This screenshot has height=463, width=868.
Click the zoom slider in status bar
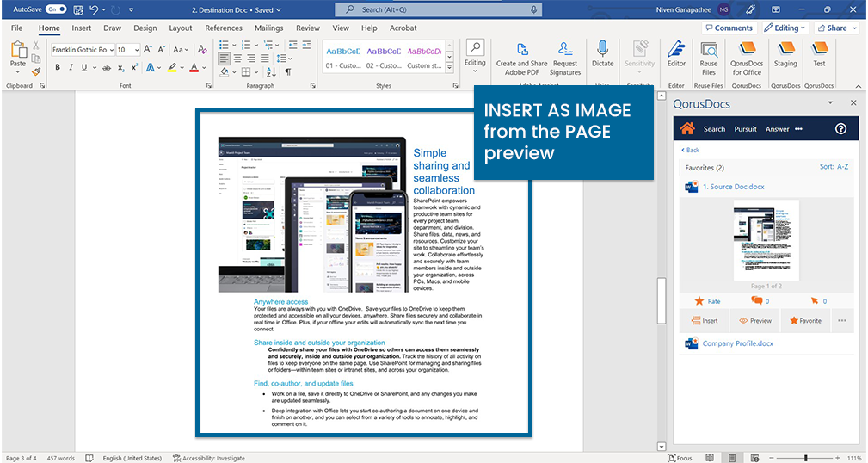click(x=806, y=458)
